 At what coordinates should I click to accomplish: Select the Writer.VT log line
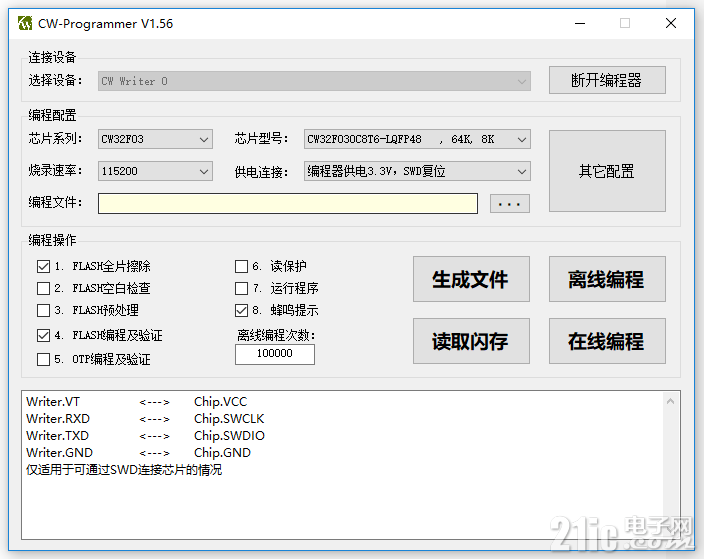coord(137,402)
